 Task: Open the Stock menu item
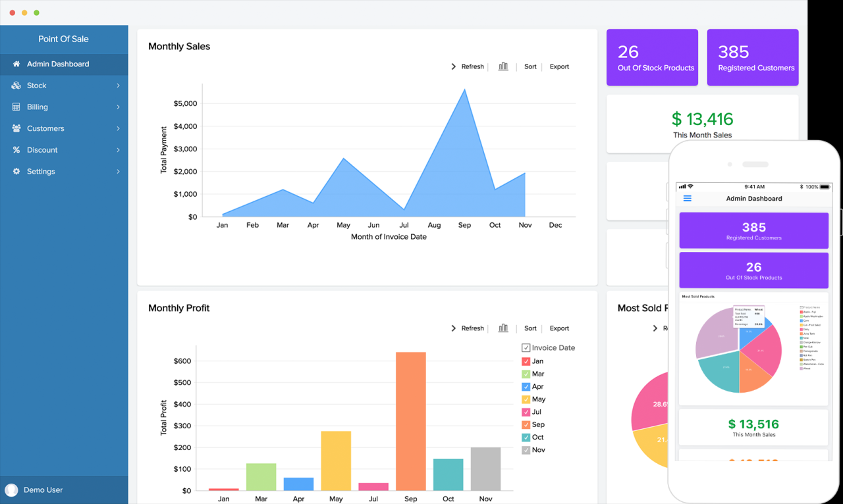[x=64, y=86]
